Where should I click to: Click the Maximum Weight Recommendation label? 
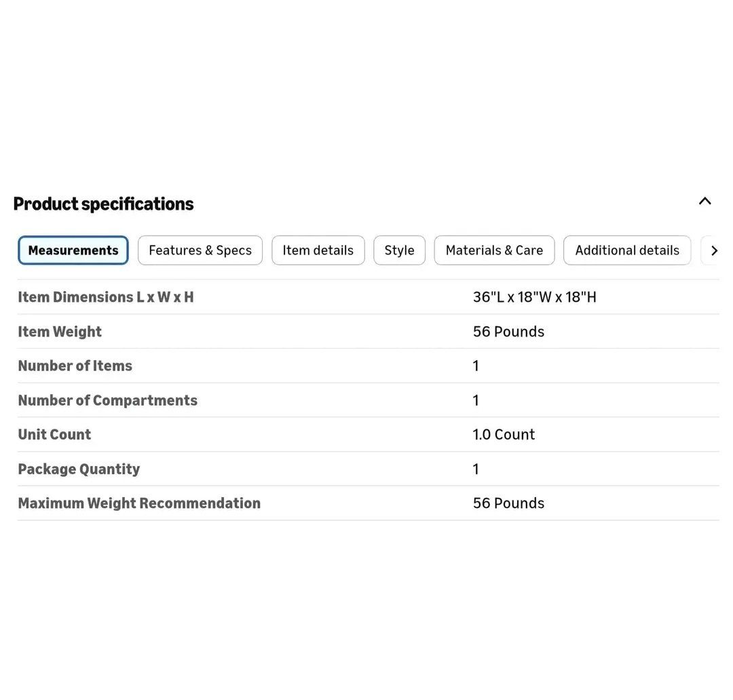tap(139, 503)
